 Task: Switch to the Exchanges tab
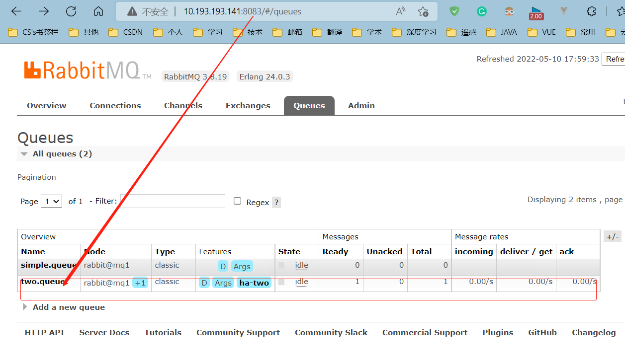[x=248, y=105]
